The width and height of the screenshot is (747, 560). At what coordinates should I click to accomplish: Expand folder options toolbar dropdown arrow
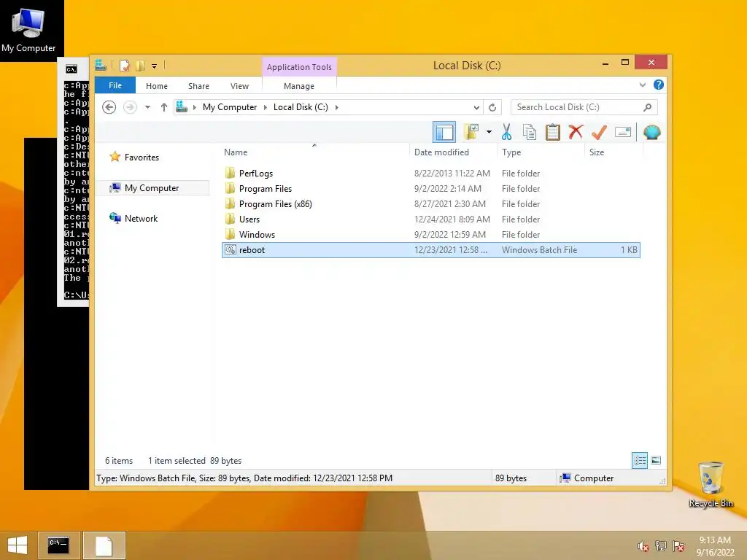tap(489, 132)
